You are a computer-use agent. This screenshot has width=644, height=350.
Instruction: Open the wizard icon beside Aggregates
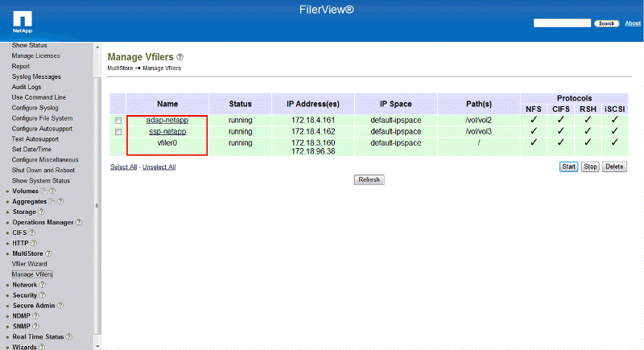coord(52,201)
